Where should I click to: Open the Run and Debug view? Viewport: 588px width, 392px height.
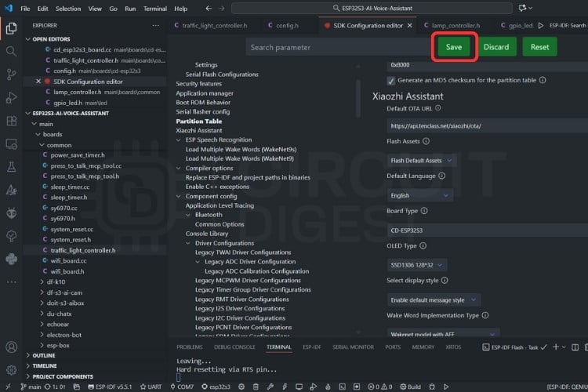(x=11, y=97)
